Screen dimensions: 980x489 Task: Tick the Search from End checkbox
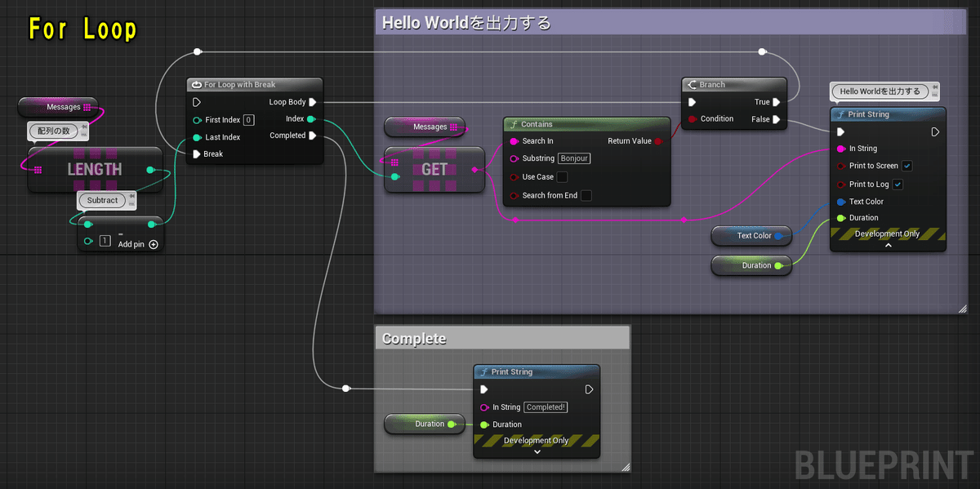(586, 196)
